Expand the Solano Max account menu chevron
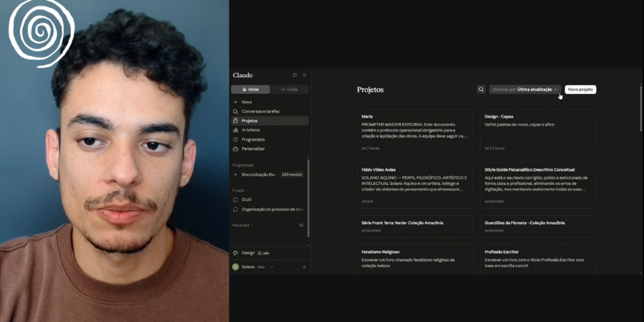The height and width of the screenshot is (322, 644). coord(272,267)
